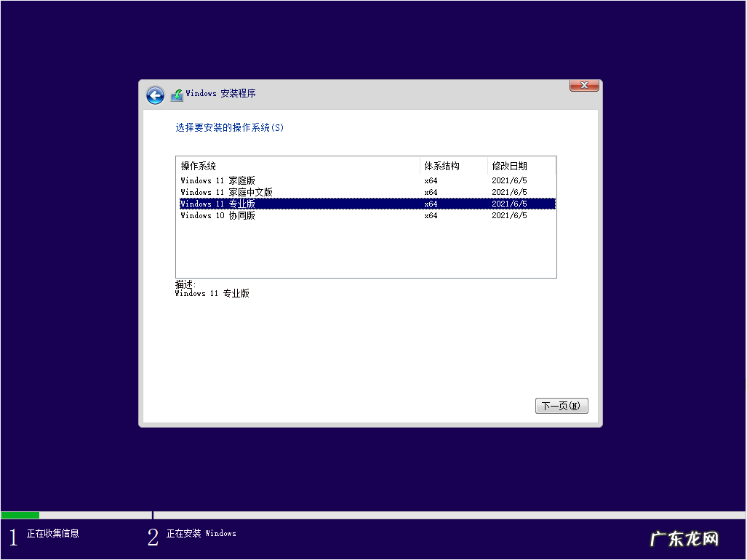This screenshot has height=560, width=747.
Task: Click the icon next to Windows 11 家庭中文版
Action: tap(181, 192)
